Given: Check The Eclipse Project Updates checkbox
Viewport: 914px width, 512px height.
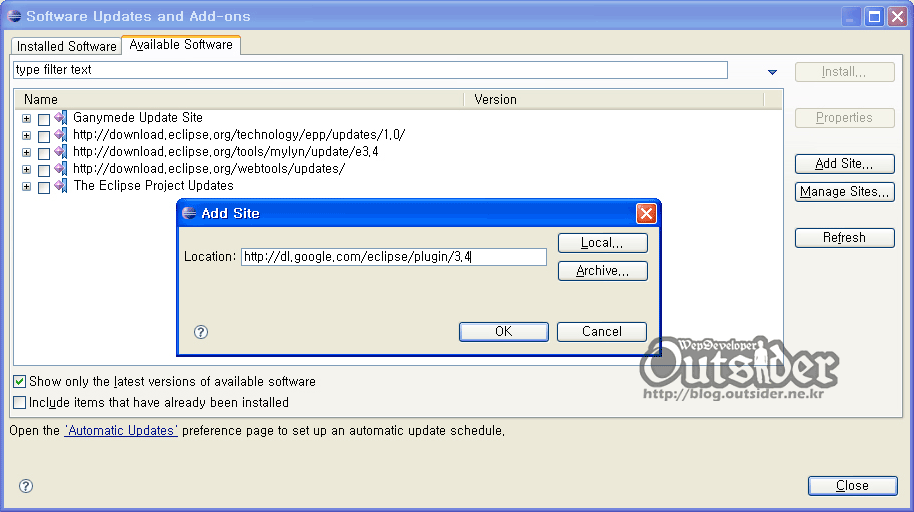Looking at the screenshot, I should coord(44,187).
